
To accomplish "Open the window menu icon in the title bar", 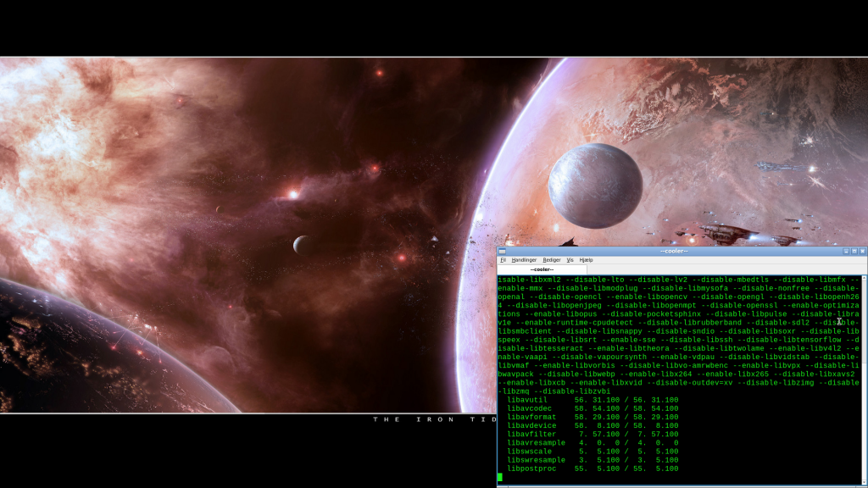I will (x=502, y=251).
